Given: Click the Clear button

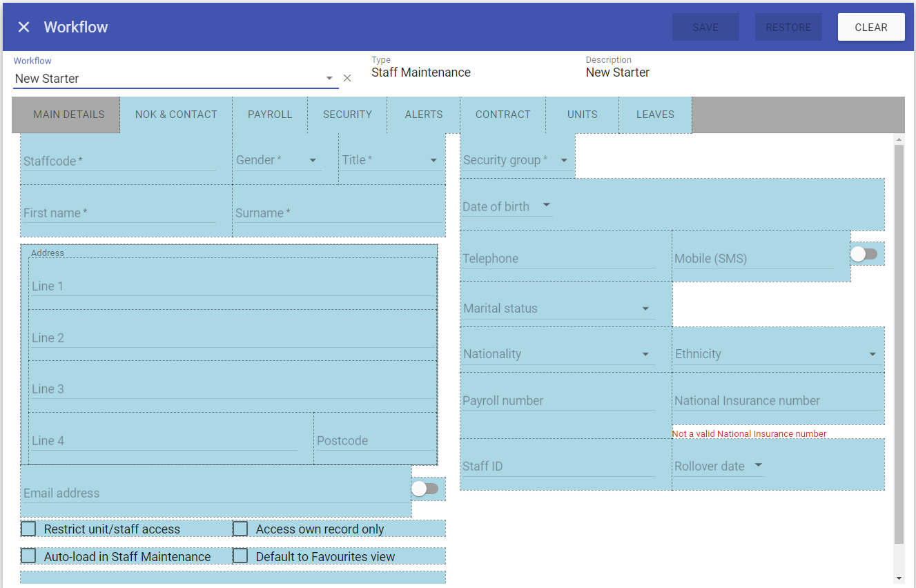Looking at the screenshot, I should tap(870, 28).
